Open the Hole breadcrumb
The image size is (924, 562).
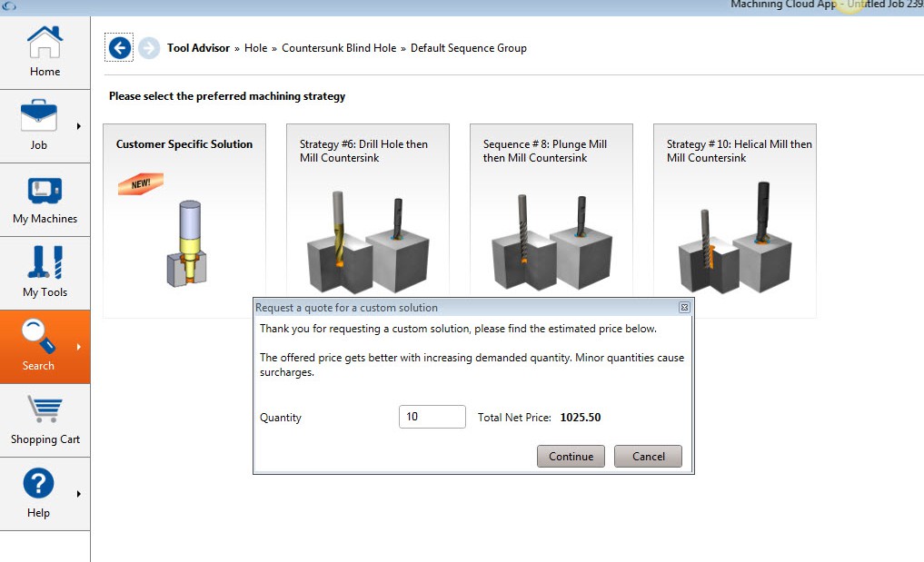(x=255, y=48)
